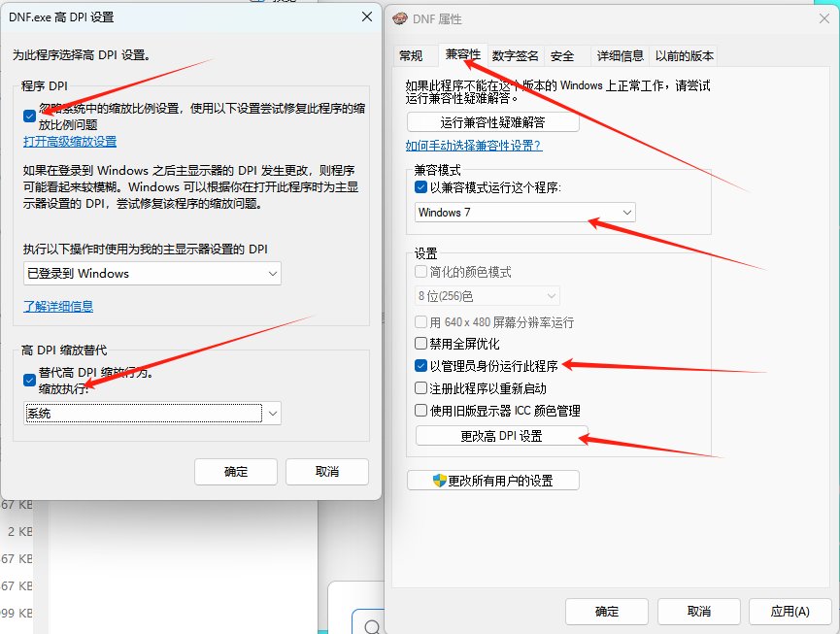Toggle 以兼容模式运行这个程序 checkbox
The height and width of the screenshot is (634, 840).
click(x=421, y=187)
